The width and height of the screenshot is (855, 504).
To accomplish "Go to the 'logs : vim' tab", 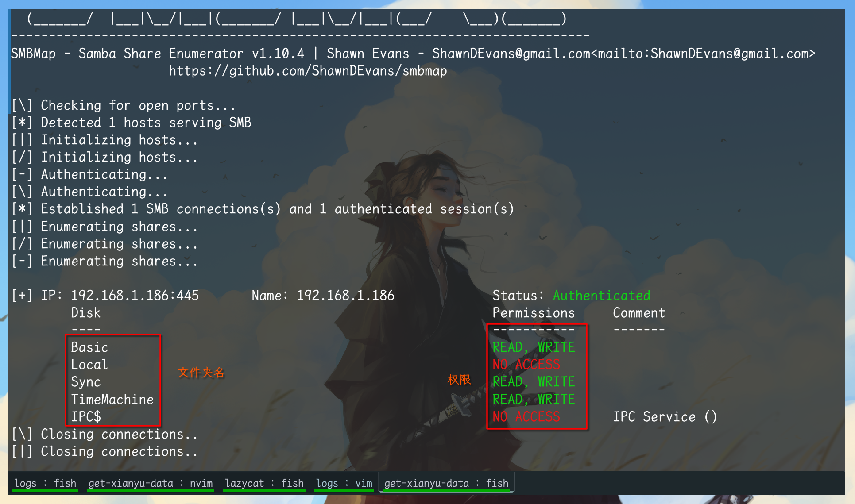I will [x=344, y=483].
